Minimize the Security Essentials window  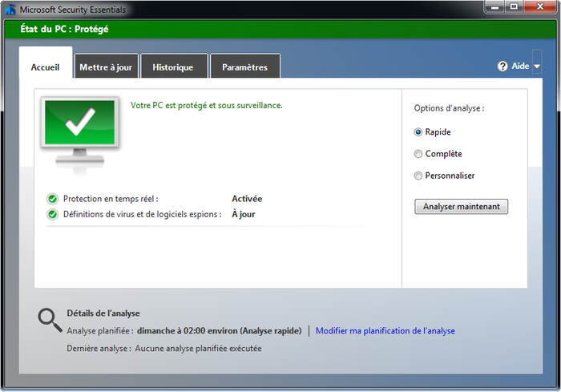(x=495, y=6)
